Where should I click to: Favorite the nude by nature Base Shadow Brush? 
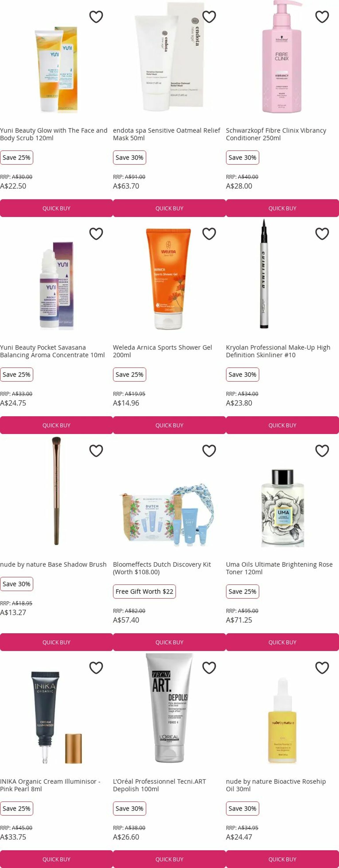point(96,451)
